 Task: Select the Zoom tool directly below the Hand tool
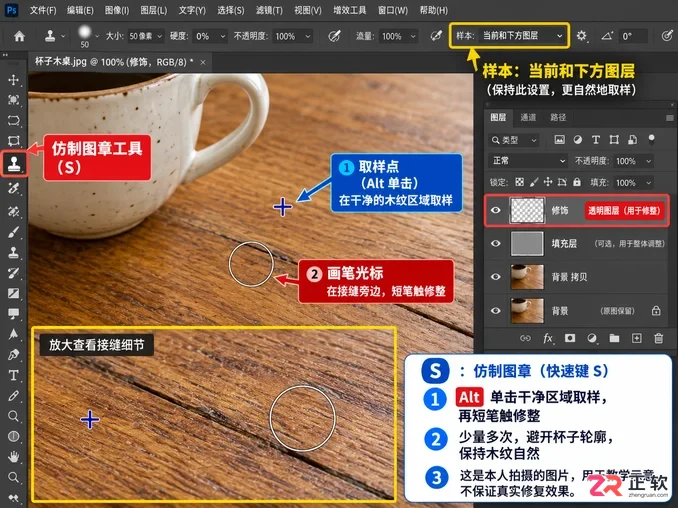13,477
